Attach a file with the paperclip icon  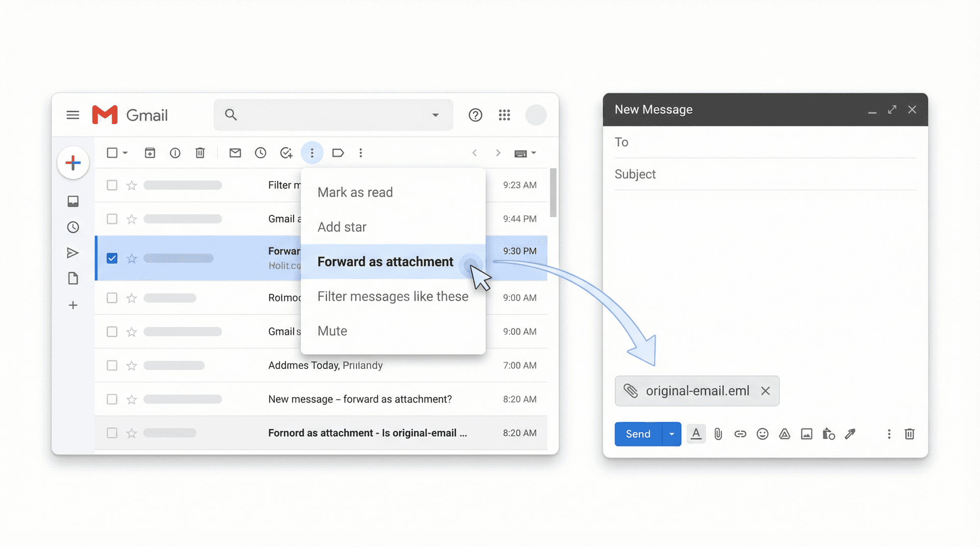click(718, 434)
